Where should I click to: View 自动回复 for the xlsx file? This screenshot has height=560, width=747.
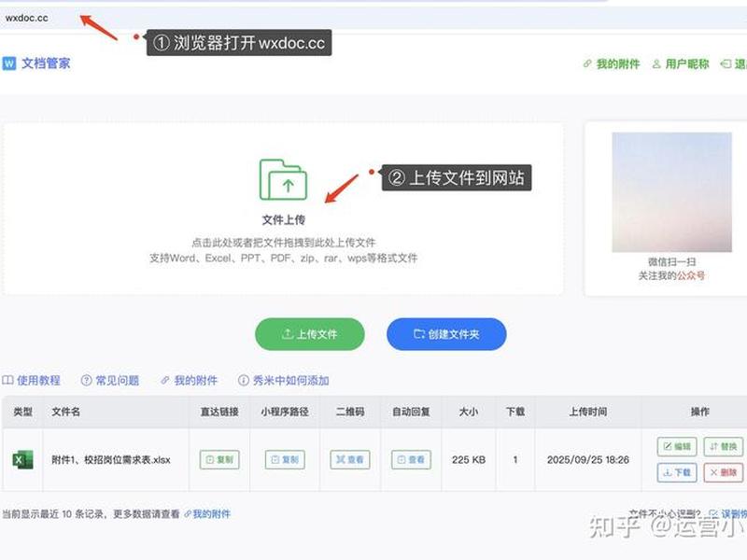coord(411,459)
